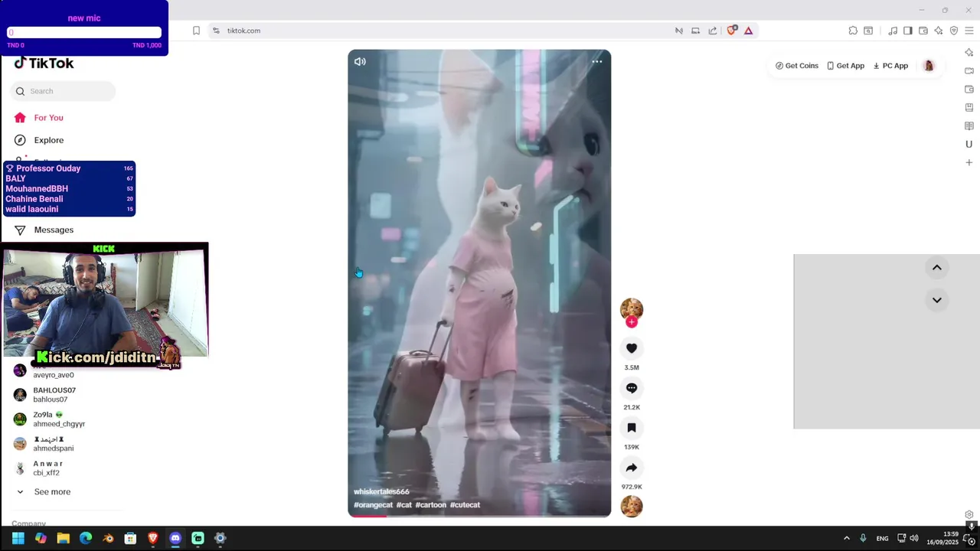View site information icon beside URL
Screen dimensions: 980x551
(216, 31)
